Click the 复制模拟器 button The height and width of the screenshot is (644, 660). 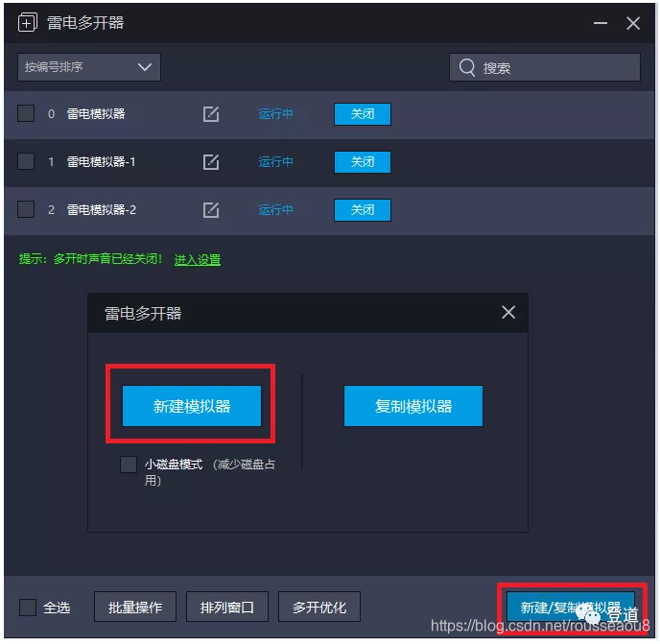tap(413, 406)
